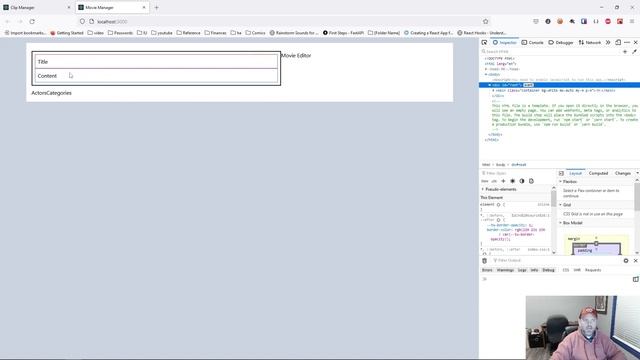Click the body breadcrumb
The image size is (640, 360).
pos(500,165)
